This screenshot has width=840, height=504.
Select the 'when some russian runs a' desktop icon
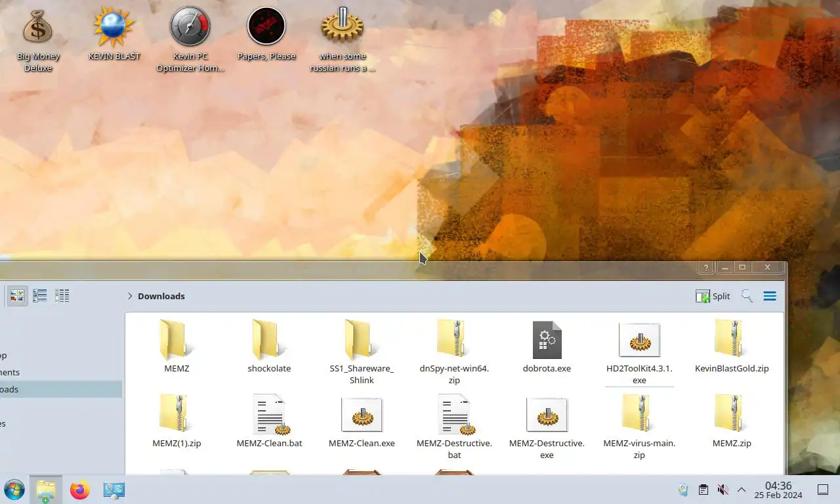[x=343, y=39]
